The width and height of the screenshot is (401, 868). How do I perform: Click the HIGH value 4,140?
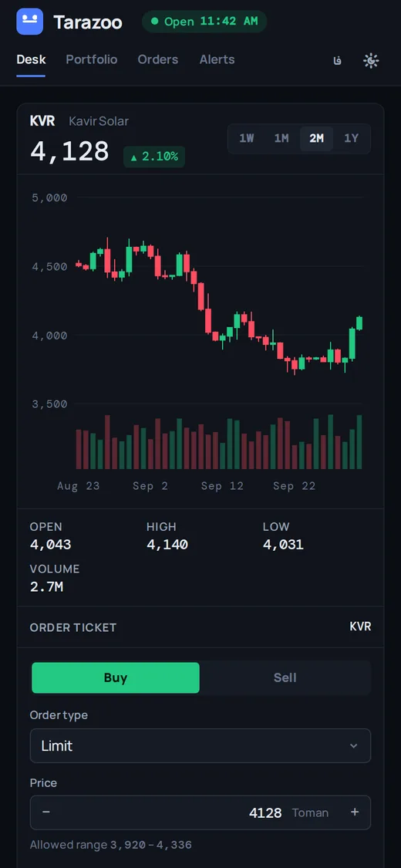tap(167, 545)
